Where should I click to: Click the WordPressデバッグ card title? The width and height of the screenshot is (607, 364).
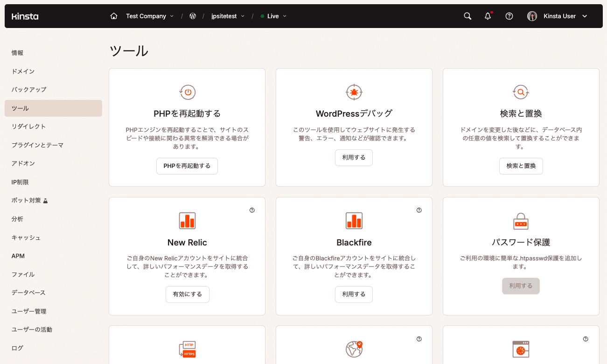click(354, 114)
